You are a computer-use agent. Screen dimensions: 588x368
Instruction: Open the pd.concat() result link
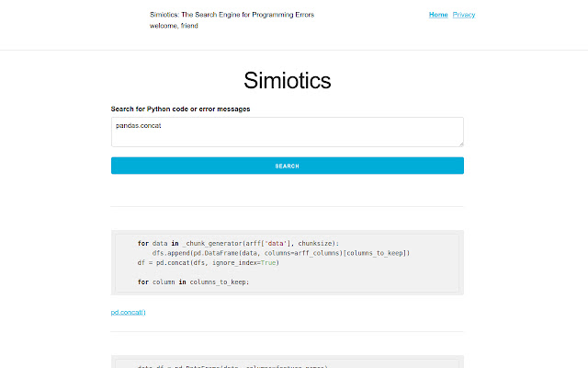128,312
